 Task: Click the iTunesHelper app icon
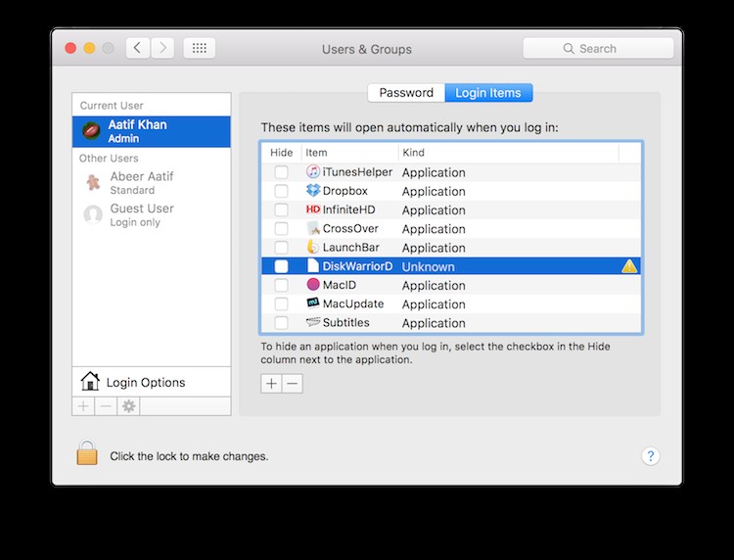tap(313, 171)
